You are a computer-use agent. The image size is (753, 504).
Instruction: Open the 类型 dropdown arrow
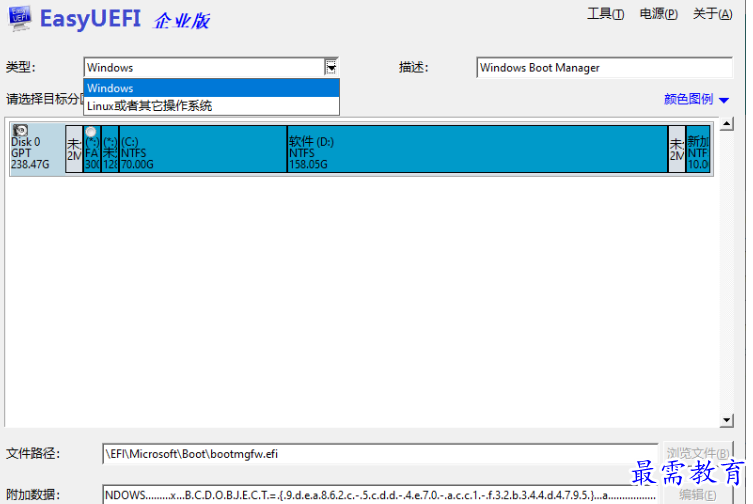(331, 67)
